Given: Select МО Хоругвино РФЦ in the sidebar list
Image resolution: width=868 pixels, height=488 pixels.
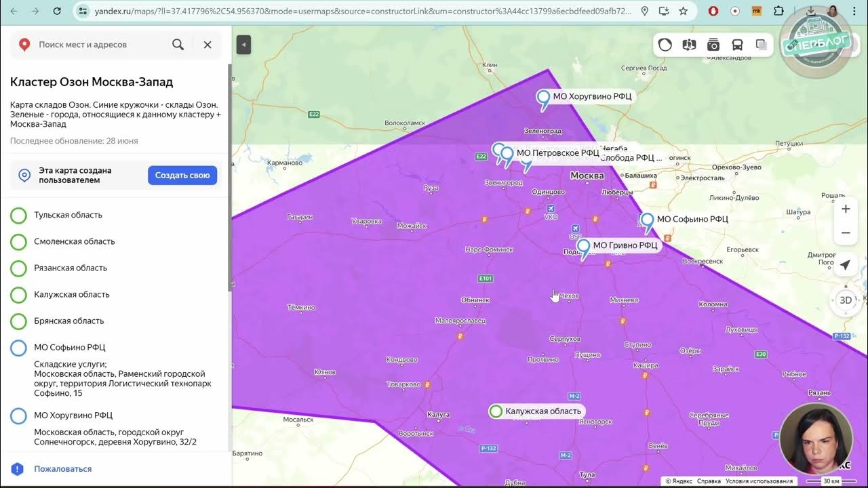Looking at the screenshot, I should [73, 415].
